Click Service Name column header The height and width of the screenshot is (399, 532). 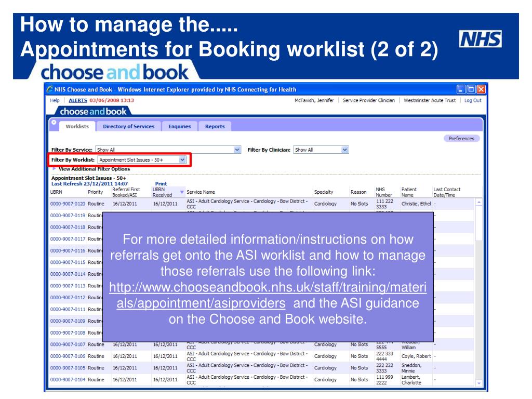point(201,192)
